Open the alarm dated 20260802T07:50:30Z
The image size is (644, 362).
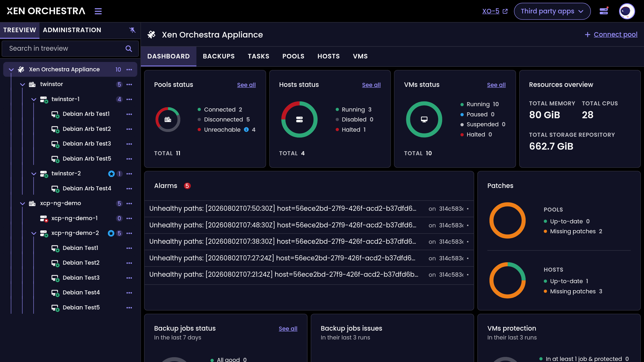pos(309,209)
